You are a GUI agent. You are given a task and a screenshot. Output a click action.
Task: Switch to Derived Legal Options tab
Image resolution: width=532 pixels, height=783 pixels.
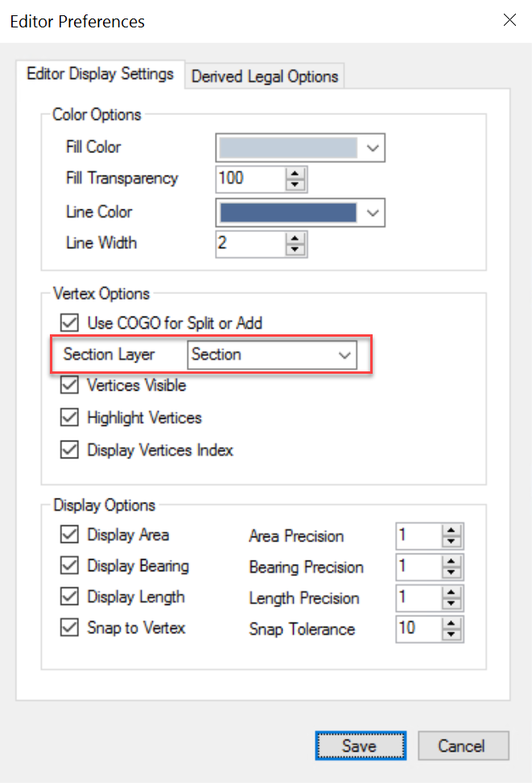265,77
